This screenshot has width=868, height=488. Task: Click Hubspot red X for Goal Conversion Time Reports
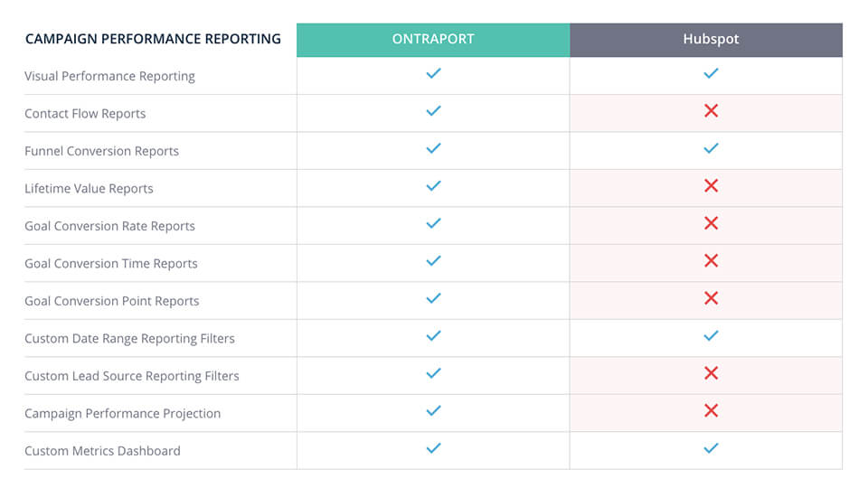[x=711, y=260]
